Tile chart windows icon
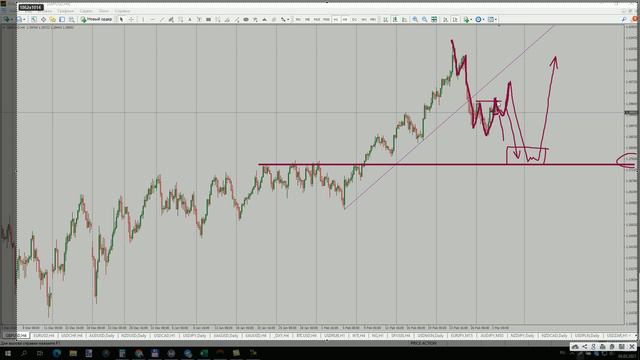This screenshot has width=640, height=360. (434, 19)
